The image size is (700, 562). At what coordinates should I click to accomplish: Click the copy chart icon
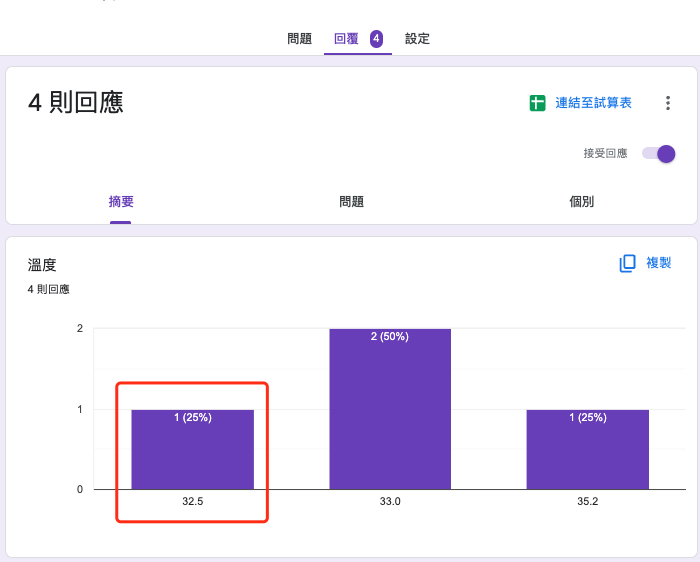click(627, 263)
